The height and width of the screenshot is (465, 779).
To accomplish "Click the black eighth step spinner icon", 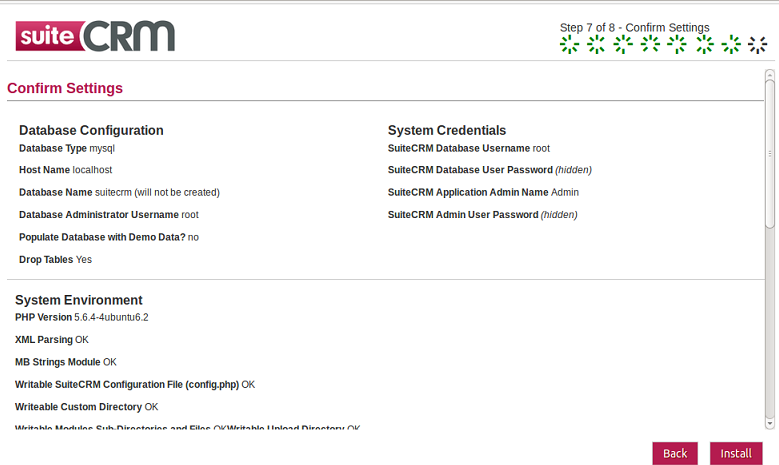I will [x=758, y=44].
